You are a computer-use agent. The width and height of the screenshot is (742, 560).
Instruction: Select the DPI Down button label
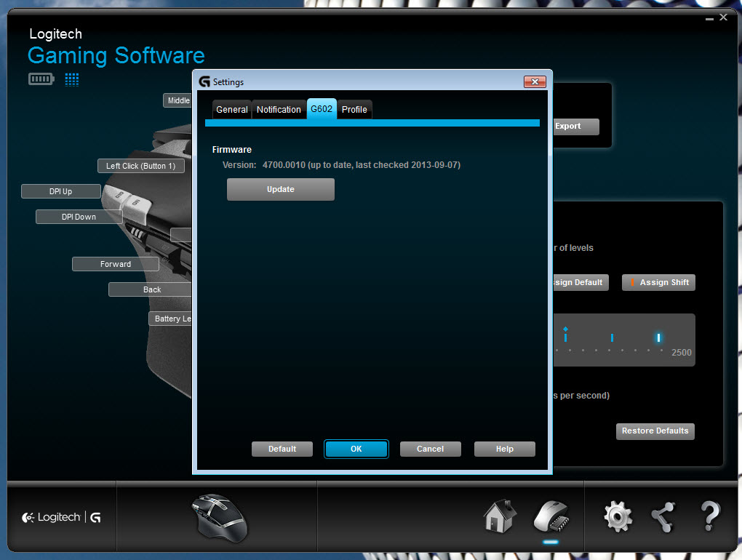(79, 217)
